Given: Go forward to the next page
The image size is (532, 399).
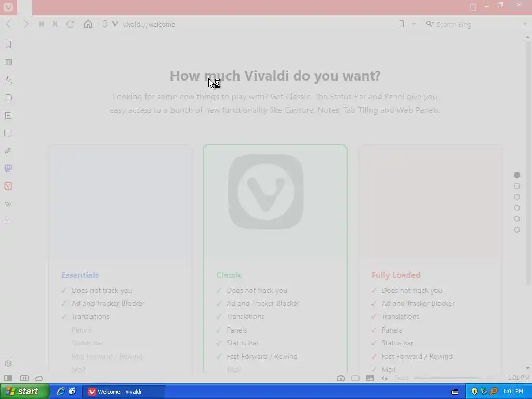Looking at the screenshot, I should click(x=25, y=24).
